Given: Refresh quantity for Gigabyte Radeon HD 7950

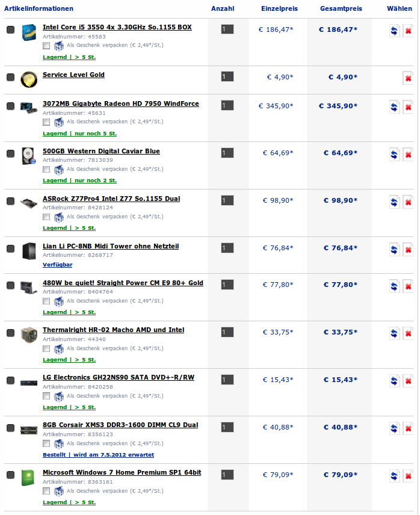Looking at the screenshot, I should [x=394, y=107].
